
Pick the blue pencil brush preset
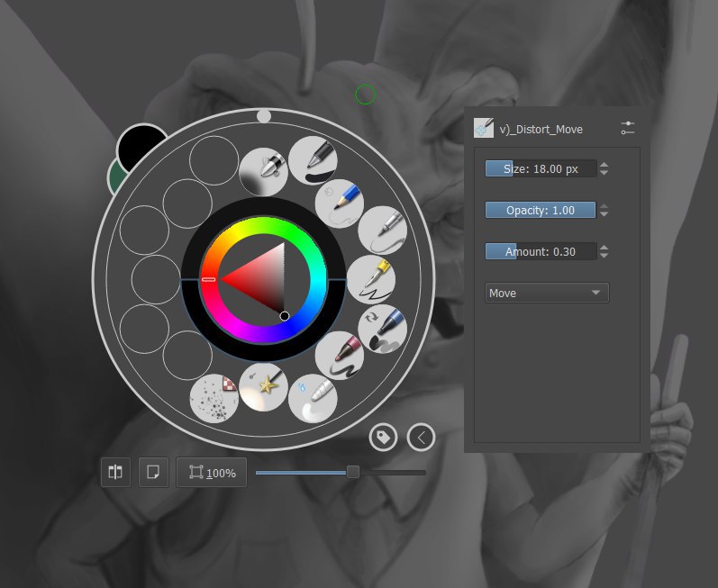point(340,204)
